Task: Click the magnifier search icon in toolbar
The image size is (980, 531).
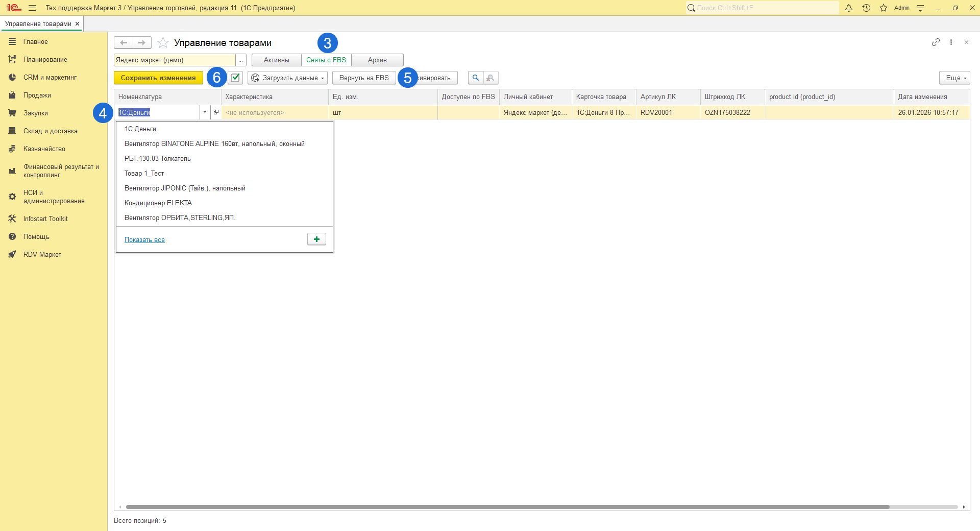Action: [476, 78]
